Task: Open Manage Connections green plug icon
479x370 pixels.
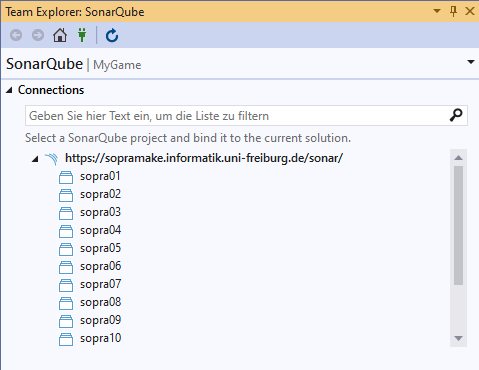Action: (x=82, y=35)
